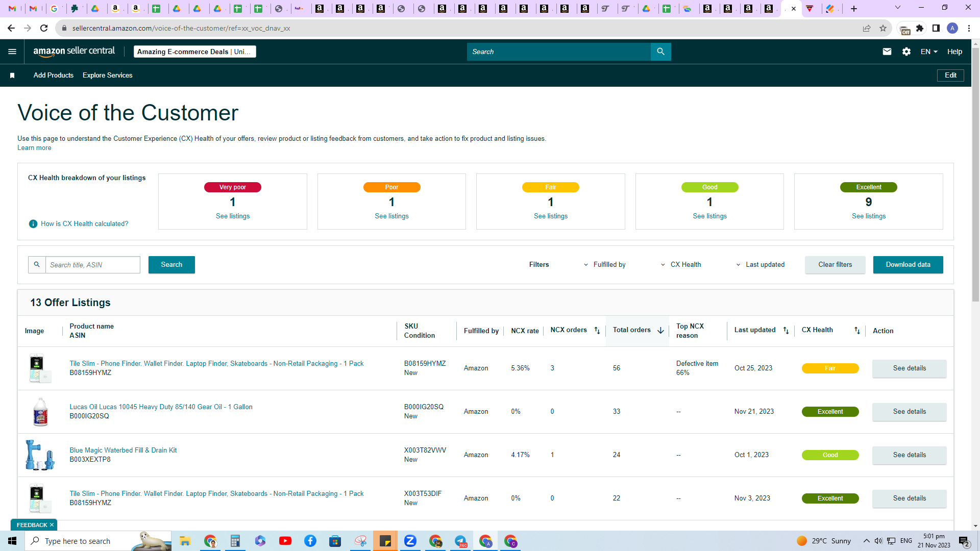The image size is (980, 551).
Task: See listings under Very poor
Action: [233, 216]
